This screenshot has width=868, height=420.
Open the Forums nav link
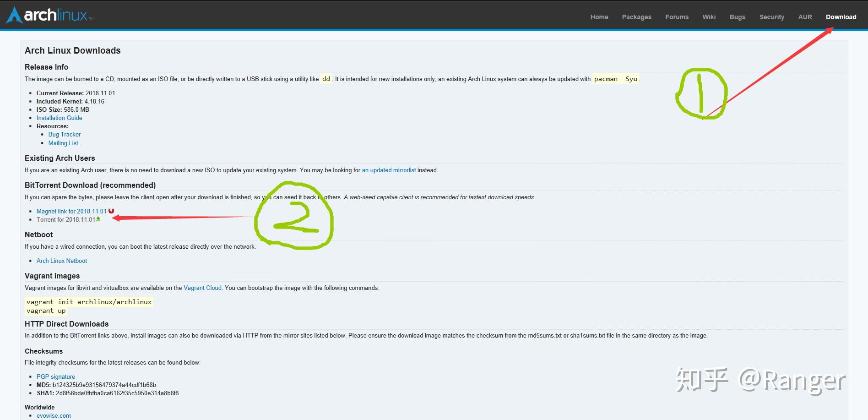point(677,17)
